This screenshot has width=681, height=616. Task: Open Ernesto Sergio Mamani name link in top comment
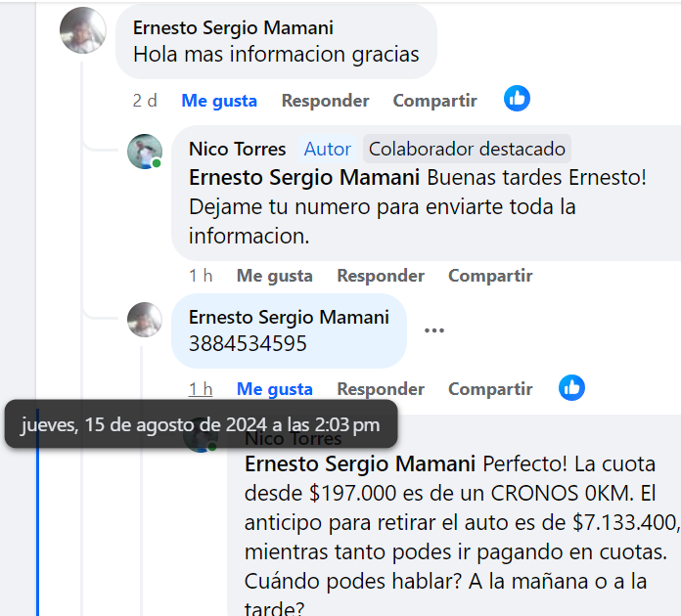click(233, 28)
